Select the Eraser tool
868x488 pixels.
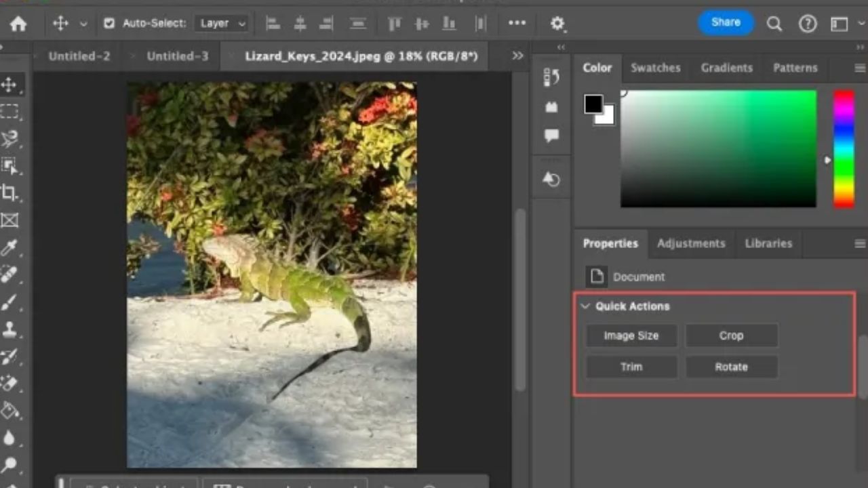(9, 384)
